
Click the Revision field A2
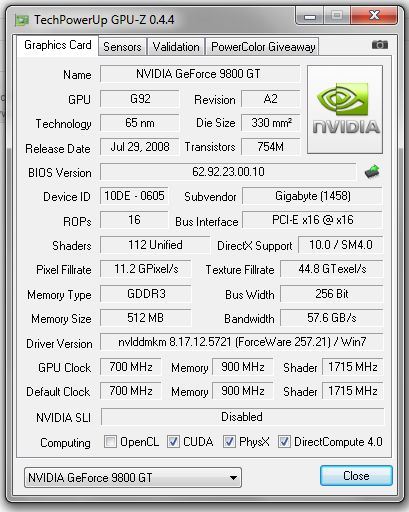pos(271,99)
